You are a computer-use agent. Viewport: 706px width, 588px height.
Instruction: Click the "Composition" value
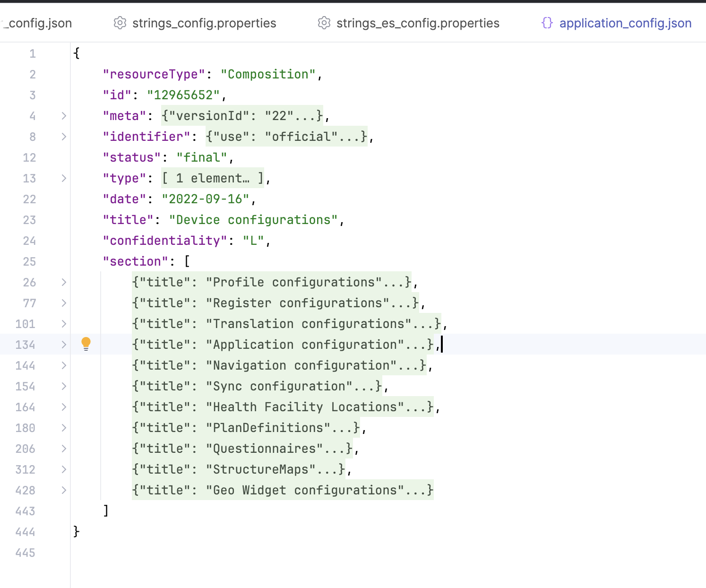pyautogui.click(x=268, y=74)
